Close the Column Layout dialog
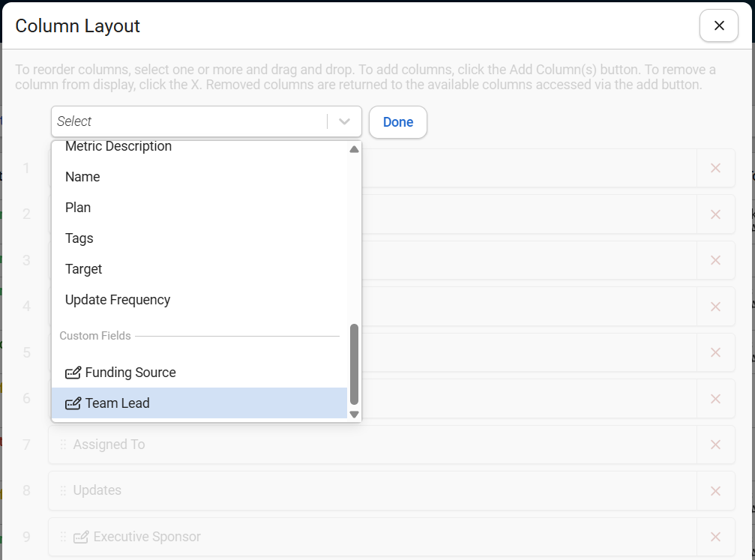Screen dimensions: 755x560 718,25
